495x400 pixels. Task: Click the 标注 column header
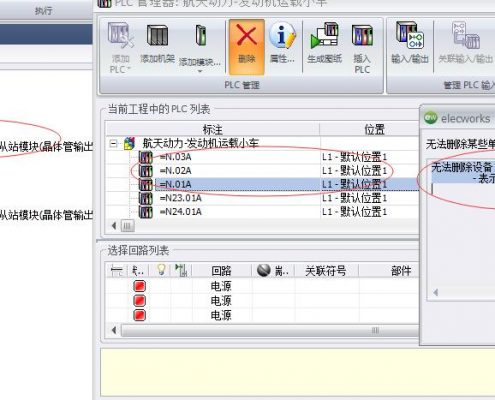213,129
